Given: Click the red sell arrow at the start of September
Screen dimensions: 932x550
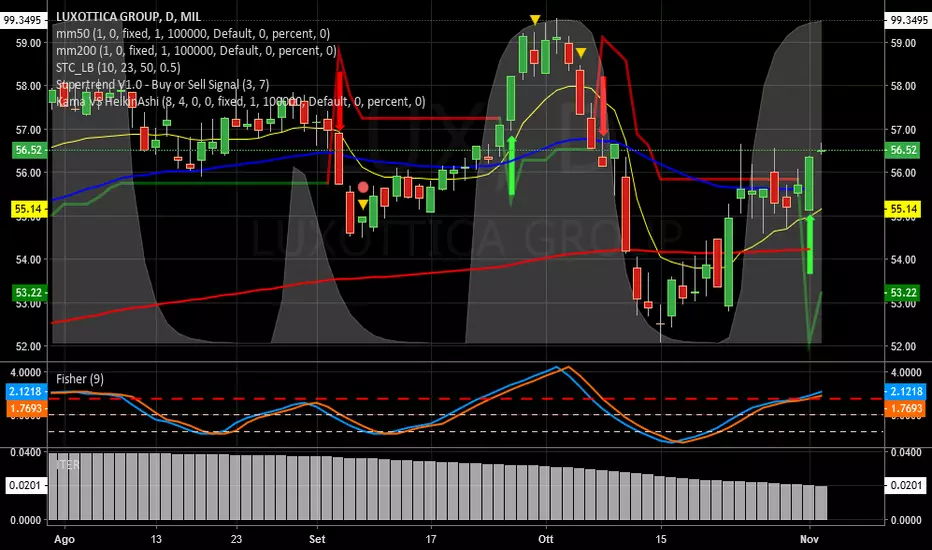Looking at the screenshot, I should 339,101.
